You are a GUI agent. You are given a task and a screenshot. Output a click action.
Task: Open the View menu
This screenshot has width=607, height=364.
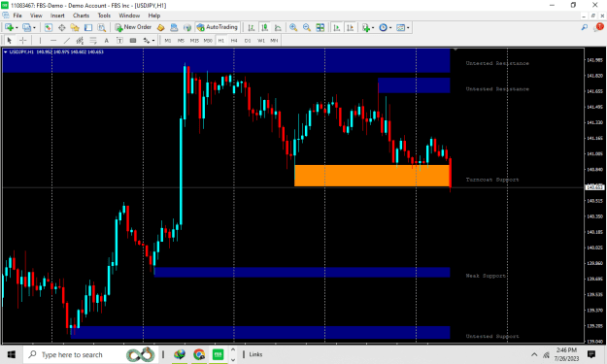pyautogui.click(x=36, y=16)
